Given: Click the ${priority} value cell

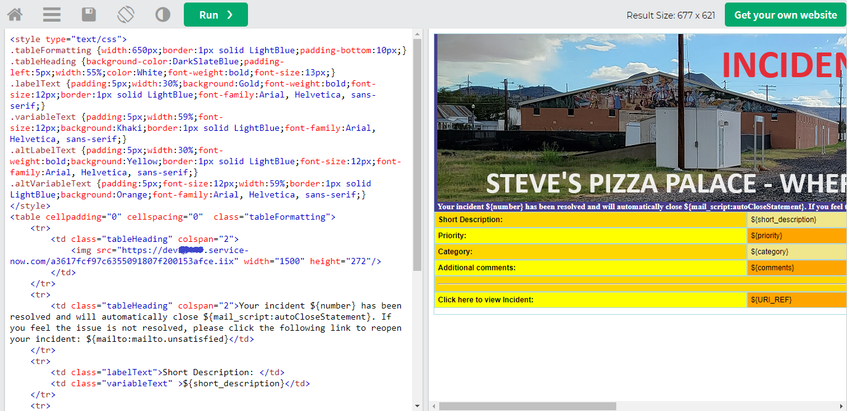Looking at the screenshot, I should tap(797, 235).
